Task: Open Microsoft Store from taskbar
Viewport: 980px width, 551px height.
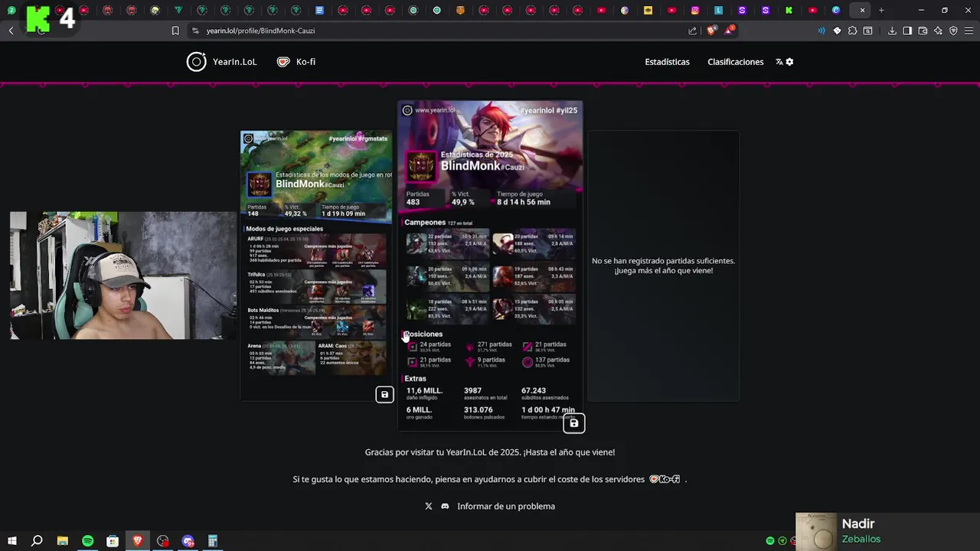Action: coord(113,541)
